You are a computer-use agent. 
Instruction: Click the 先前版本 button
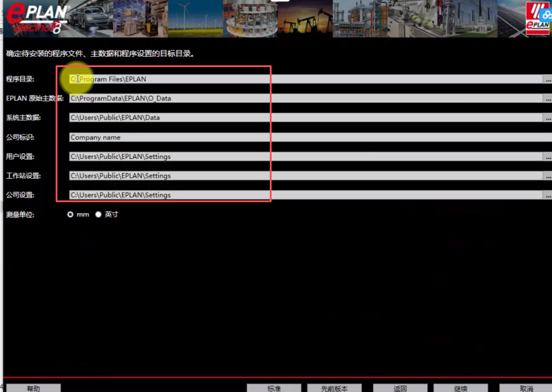click(x=334, y=388)
